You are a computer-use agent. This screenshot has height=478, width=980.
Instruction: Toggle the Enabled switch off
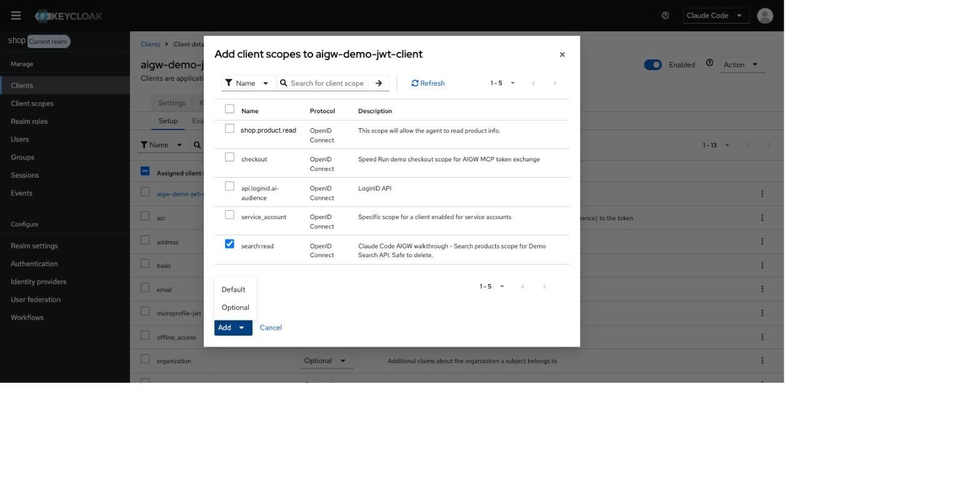click(652, 64)
